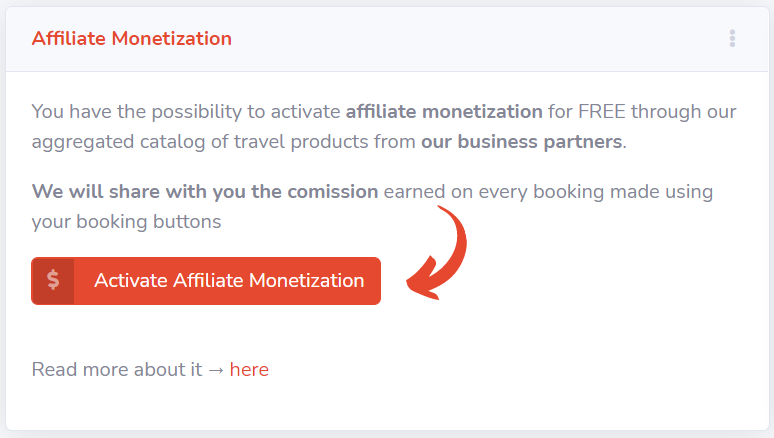774x438 pixels.
Task: Click the dollar sign icon on the button
Action: tap(53, 280)
